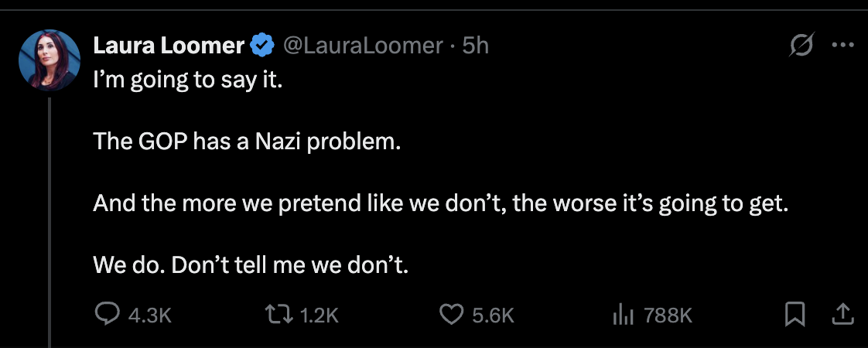868x348 pixels.
Task: Open the share post menu
Action: pyautogui.click(x=843, y=313)
